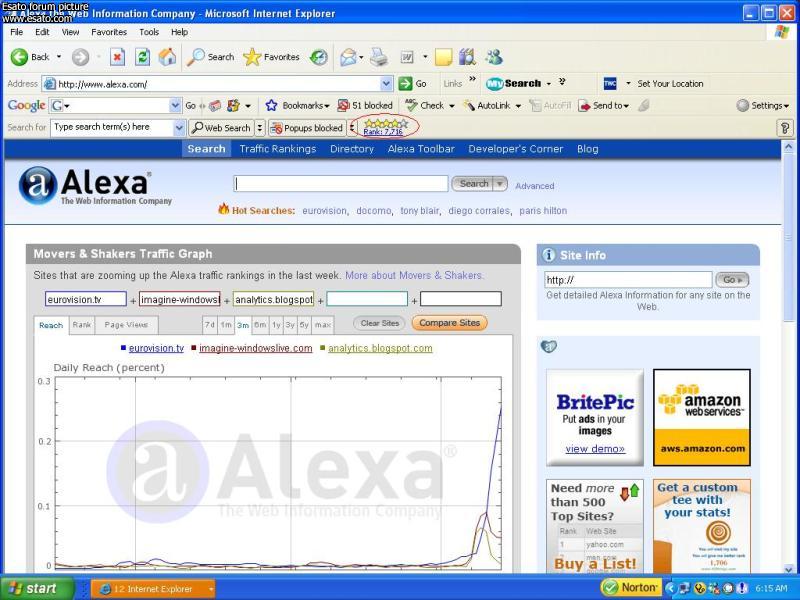Stop page loading with red X icon
800x600 pixels.
click(117, 57)
